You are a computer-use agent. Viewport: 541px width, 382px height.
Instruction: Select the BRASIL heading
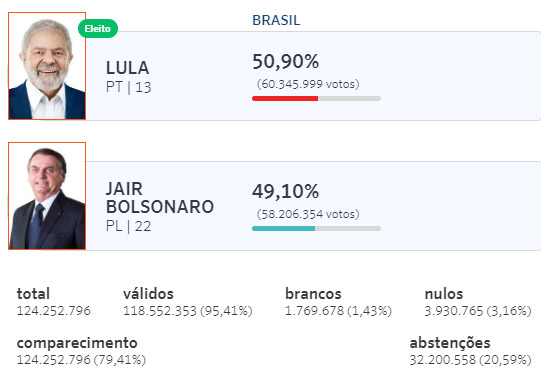276,20
